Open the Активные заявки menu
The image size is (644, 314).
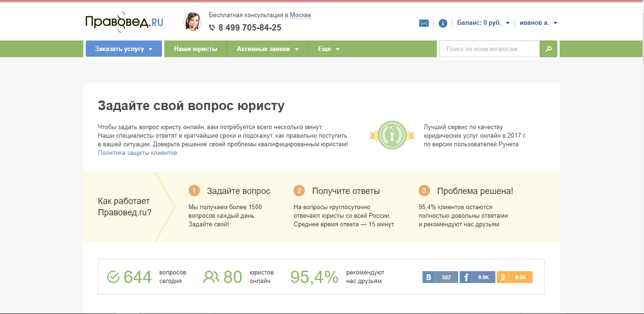click(x=267, y=49)
